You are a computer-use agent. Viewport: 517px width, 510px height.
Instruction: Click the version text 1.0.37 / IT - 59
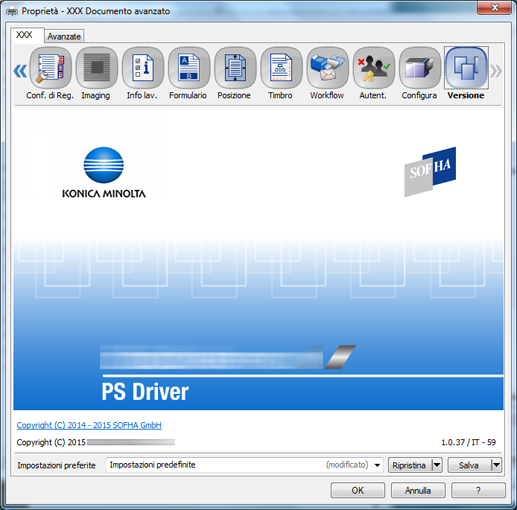[468, 442]
